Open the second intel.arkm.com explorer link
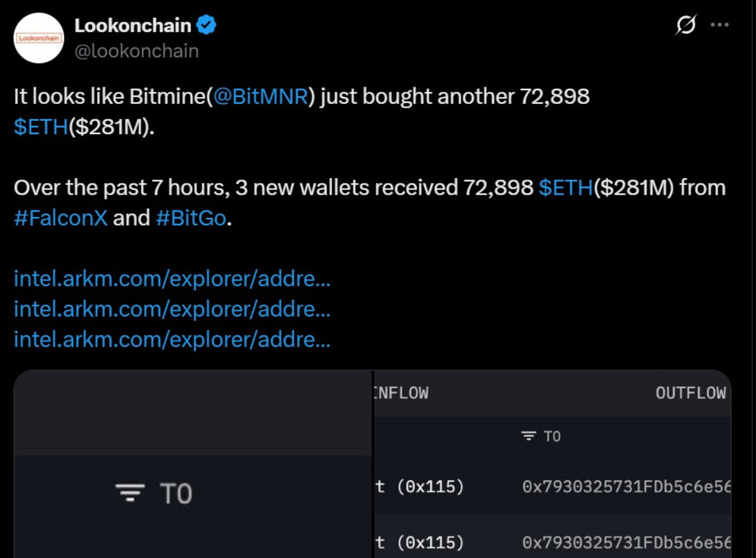Image resolution: width=756 pixels, height=558 pixels. [x=171, y=310]
